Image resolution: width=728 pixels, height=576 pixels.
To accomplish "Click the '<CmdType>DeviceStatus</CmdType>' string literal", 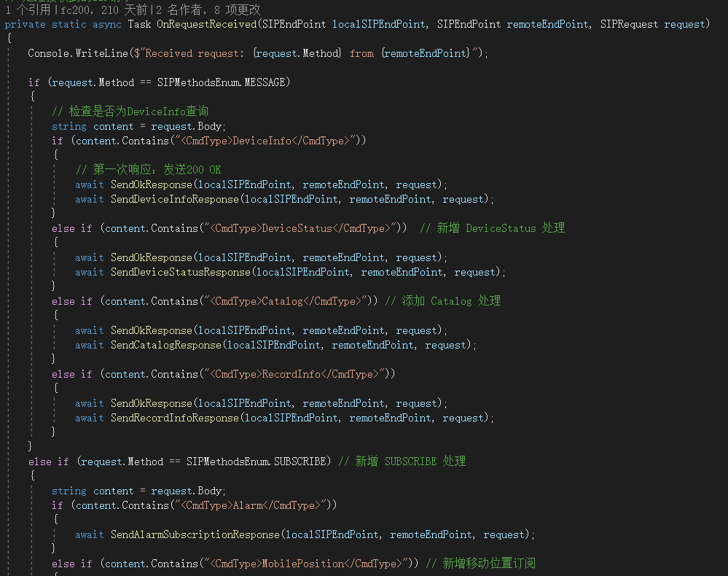I will pos(300,228).
